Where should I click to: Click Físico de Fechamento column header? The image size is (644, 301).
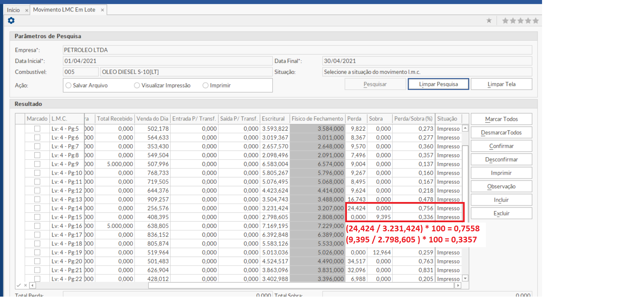tap(318, 119)
